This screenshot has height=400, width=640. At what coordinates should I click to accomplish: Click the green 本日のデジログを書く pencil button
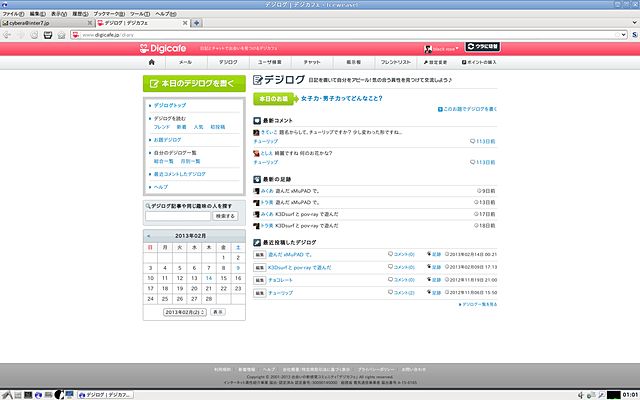[x=194, y=84]
